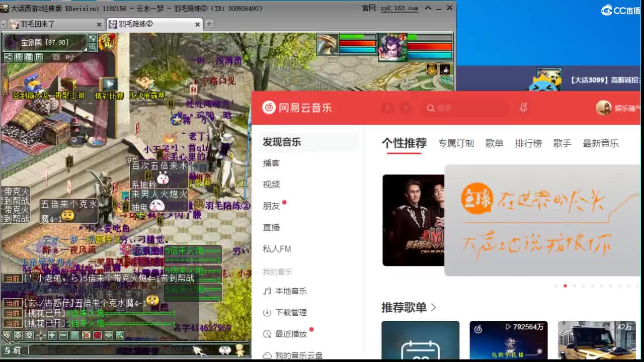Open the world map icon beside 宝象国
Image resolution: width=644 pixels, height=362 pixels.
93,38
